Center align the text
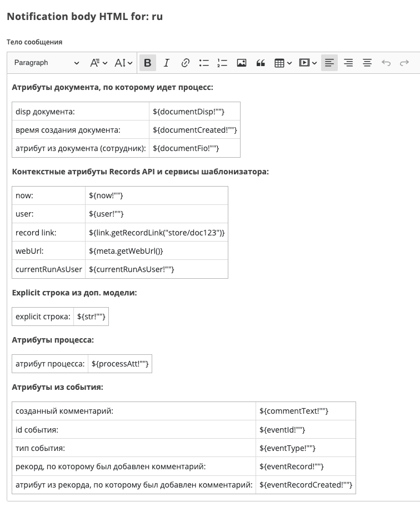 tap(367, 63)
